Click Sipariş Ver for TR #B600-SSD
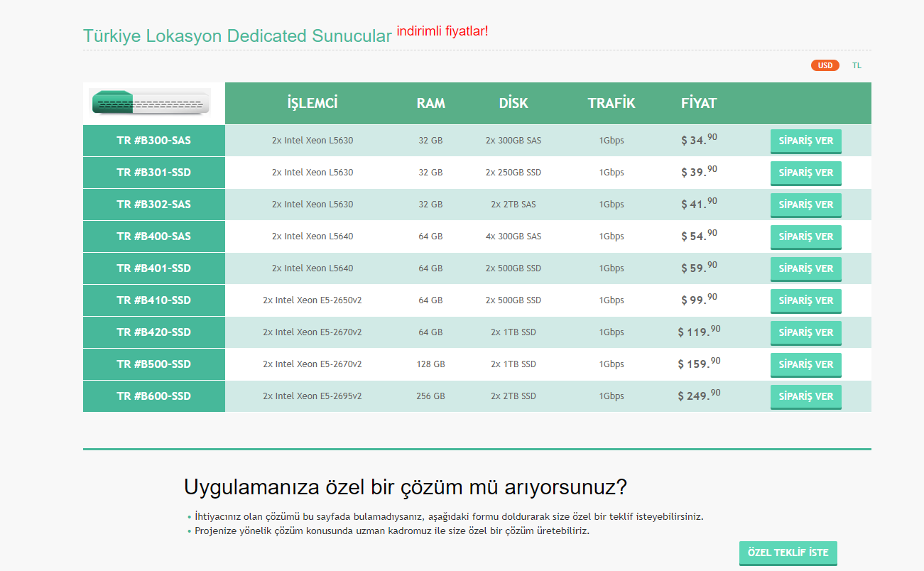The image size is (924, 571). tap(806, 397)
